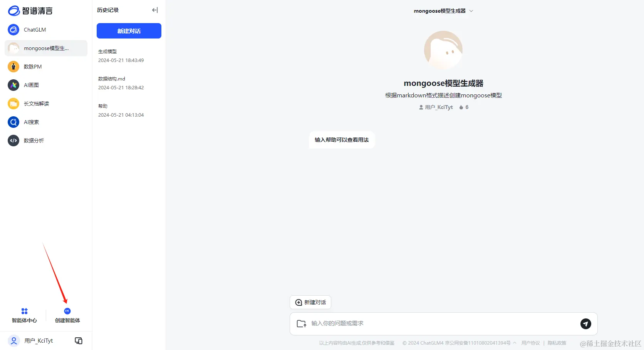
Task: Click the 历史记录 heading
Action: pos(108,10)
